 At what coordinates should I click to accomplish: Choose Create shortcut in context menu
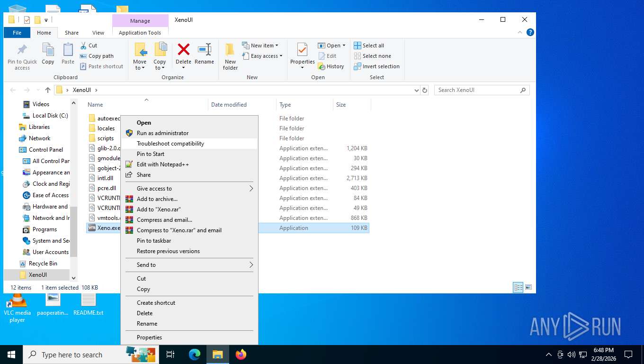[189, 303]
